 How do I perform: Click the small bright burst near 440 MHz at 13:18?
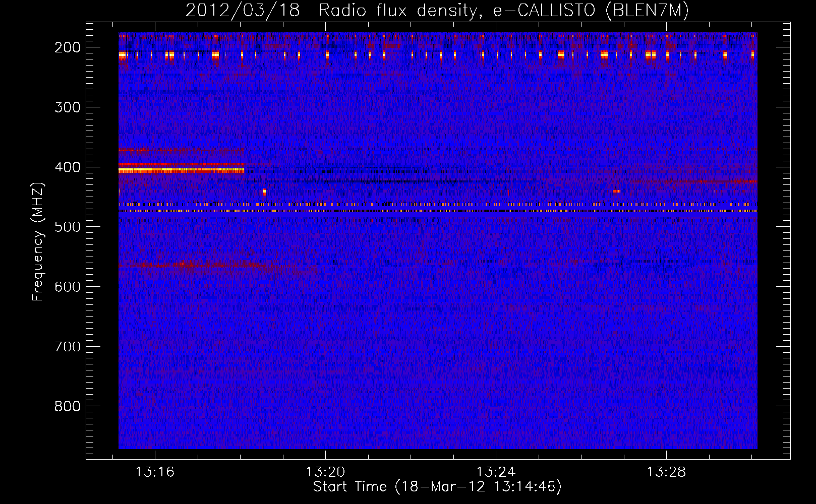click(264, 192)
